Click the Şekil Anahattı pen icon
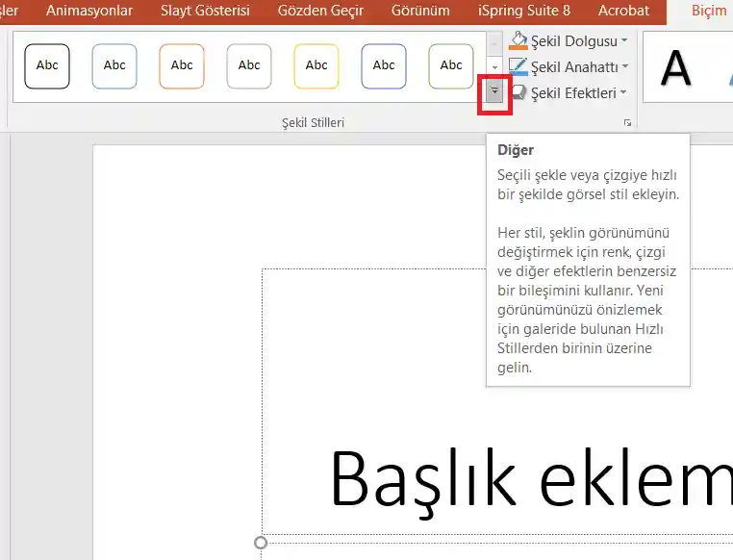Screen dimensions: 733x560 pyautogui.click(x=518, y=66)
